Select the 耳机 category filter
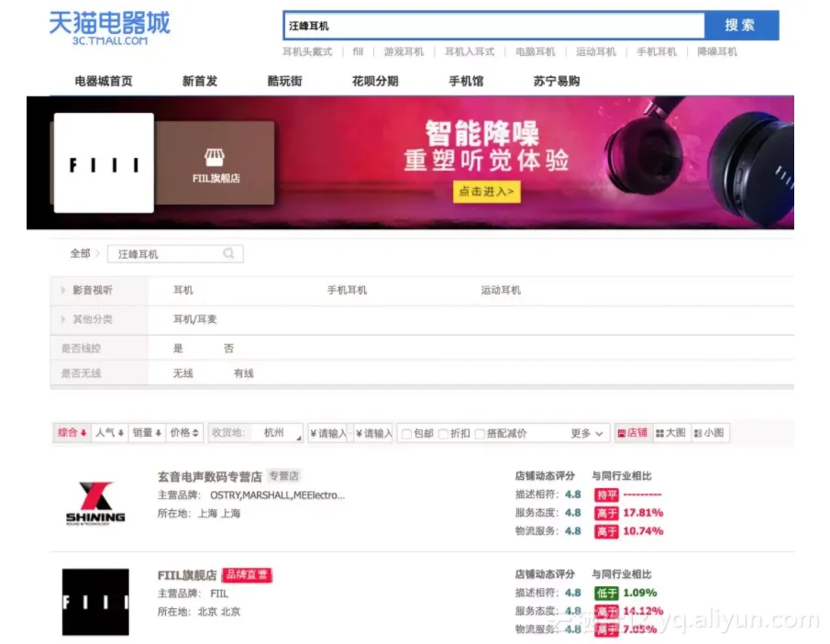Screen dimensions: 830x644 (x=183, y=290)
